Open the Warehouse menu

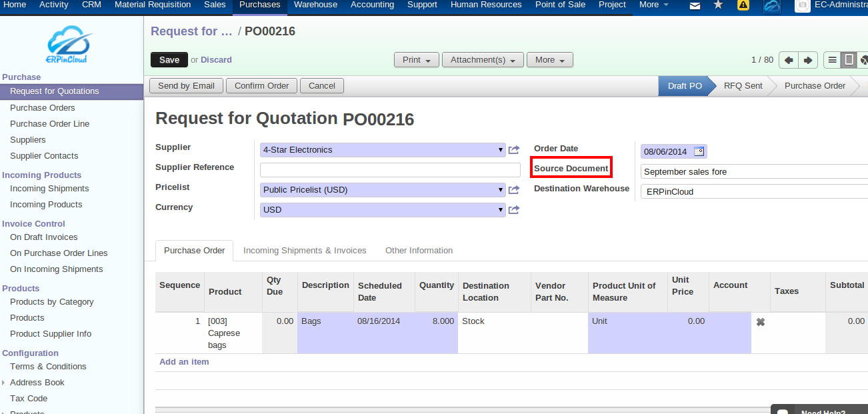pos(315,5)
